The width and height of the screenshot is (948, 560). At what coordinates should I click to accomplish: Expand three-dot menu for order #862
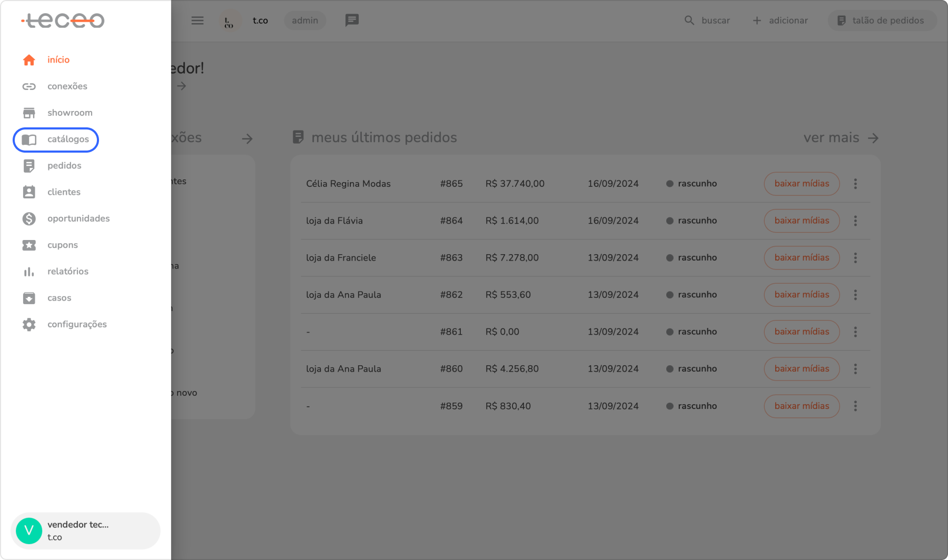855,295
